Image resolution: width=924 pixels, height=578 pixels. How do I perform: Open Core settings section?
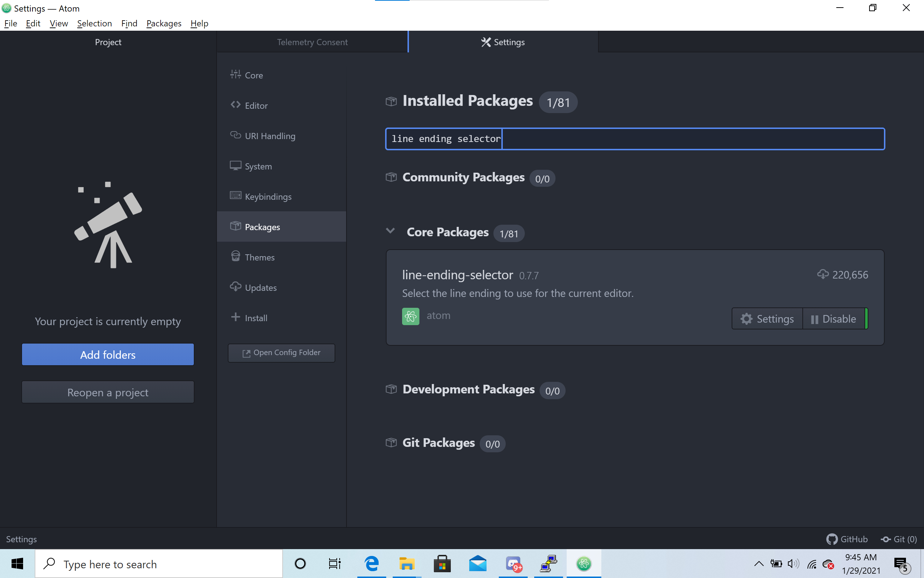point(282,75)
